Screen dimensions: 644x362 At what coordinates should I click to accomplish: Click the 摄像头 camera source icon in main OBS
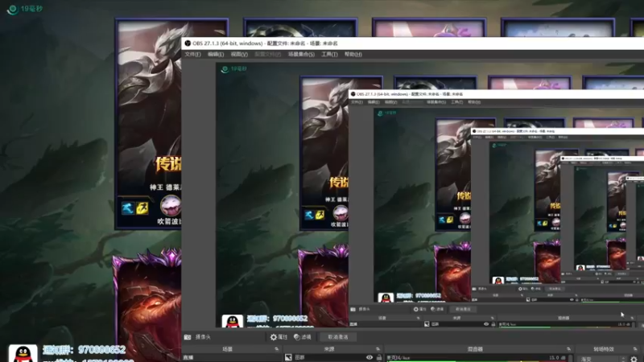pos(188,337)
